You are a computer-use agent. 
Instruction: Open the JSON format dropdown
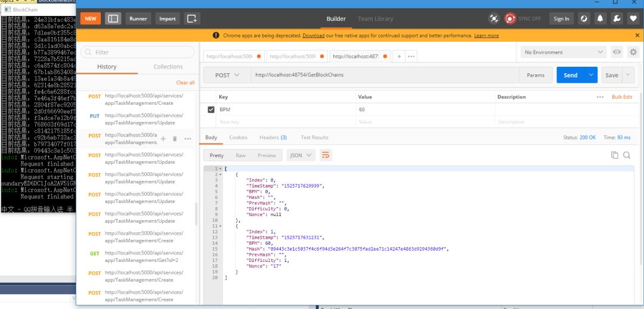(x=301, y=155)
